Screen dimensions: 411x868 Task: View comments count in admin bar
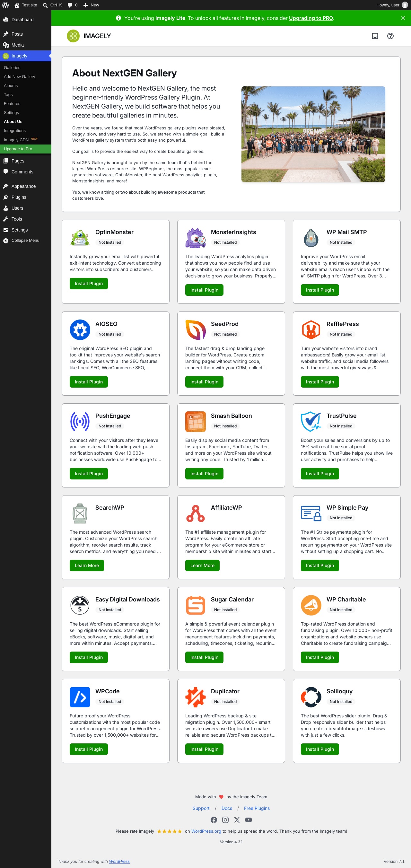(73, 5)
